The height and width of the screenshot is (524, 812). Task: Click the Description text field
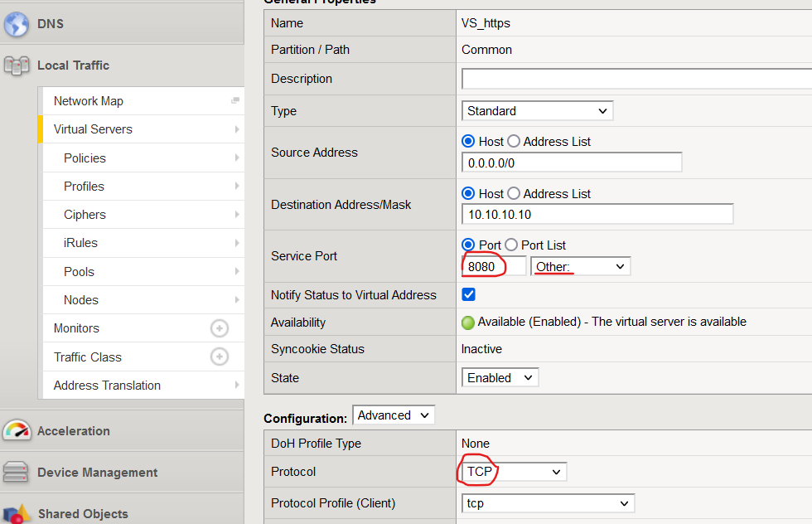pyautogui.click(x=636, y=79)
